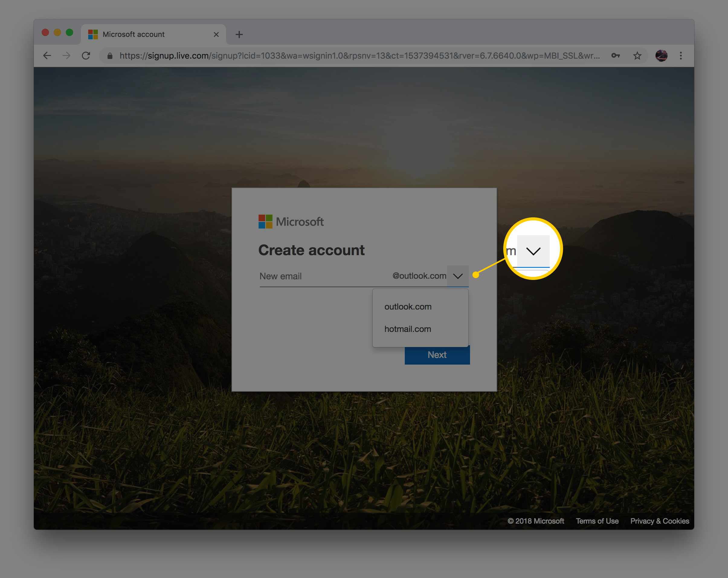The image size is (728, 578).
Task: Click the browser forward arrow
Action: point(66,55)
